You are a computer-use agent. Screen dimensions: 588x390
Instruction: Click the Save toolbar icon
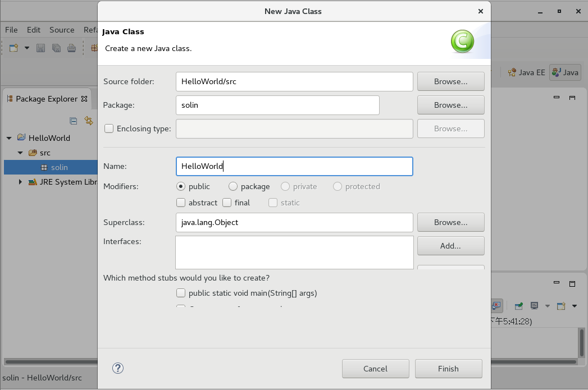[41, 48]
